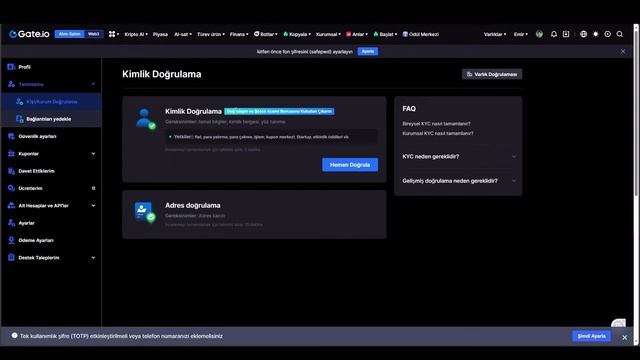Open Bireysel KYC nasıl tamamlanır link
640x360 pixels.
tap(436, 124)
